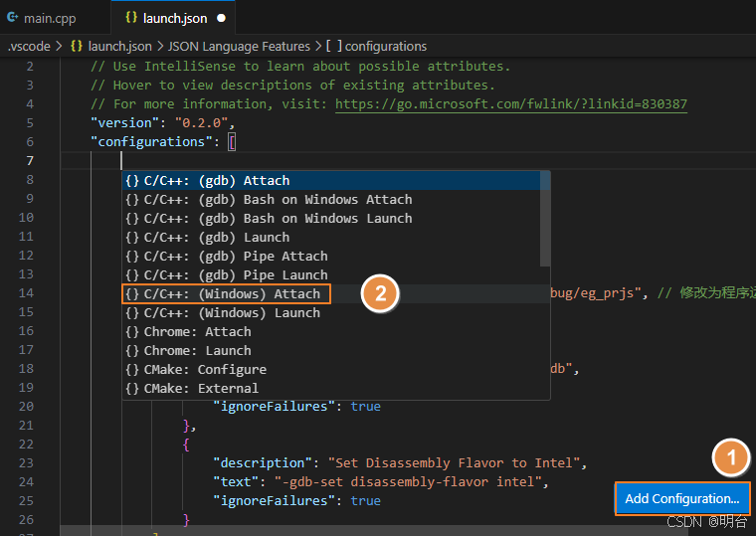Click the braces icon in launch.json breadcrumb

(x=77, y=46)
